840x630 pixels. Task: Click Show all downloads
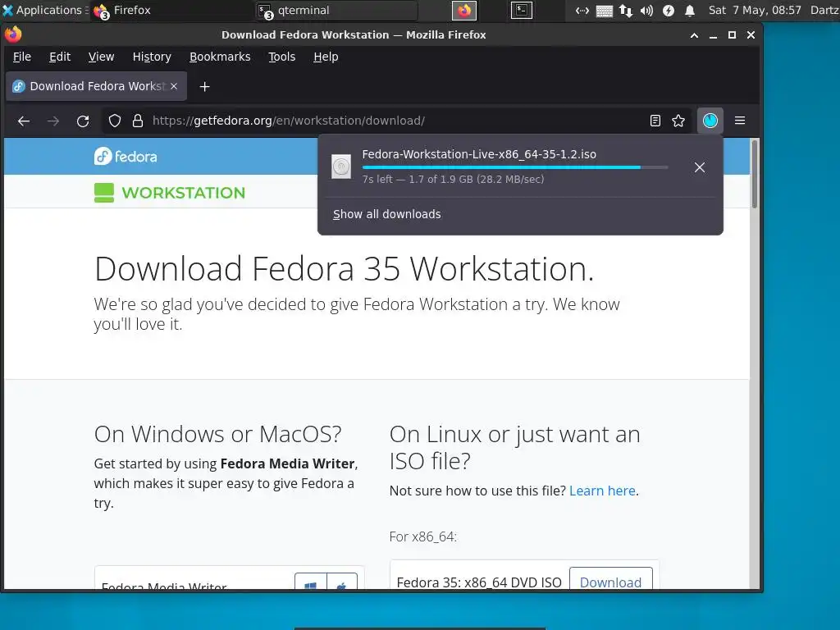(x=387, y=214)
